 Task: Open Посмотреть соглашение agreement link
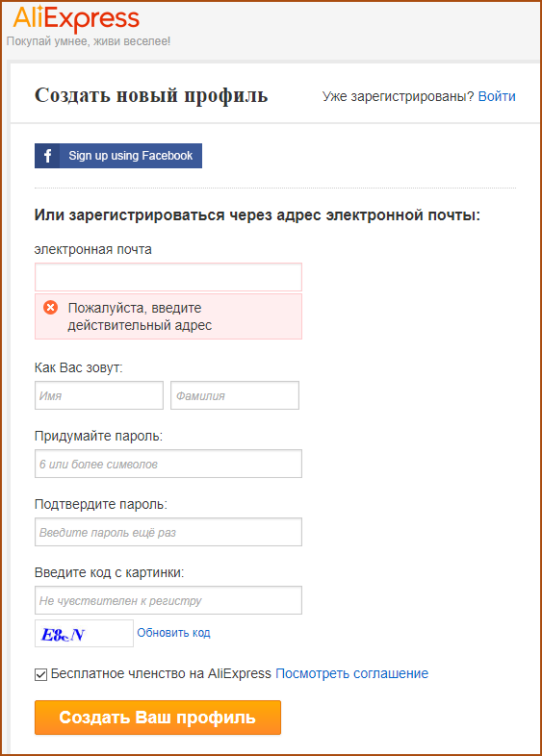(x=351, y=673)
